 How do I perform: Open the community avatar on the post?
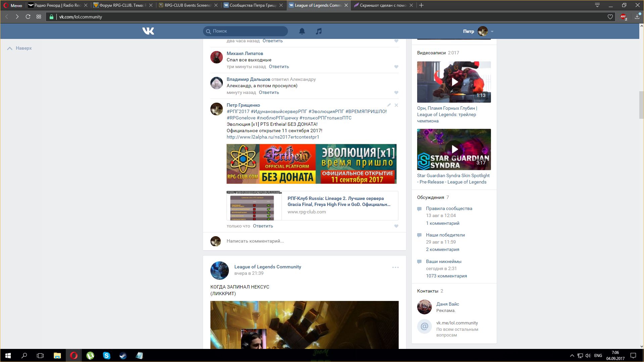(x=219, y=270)
